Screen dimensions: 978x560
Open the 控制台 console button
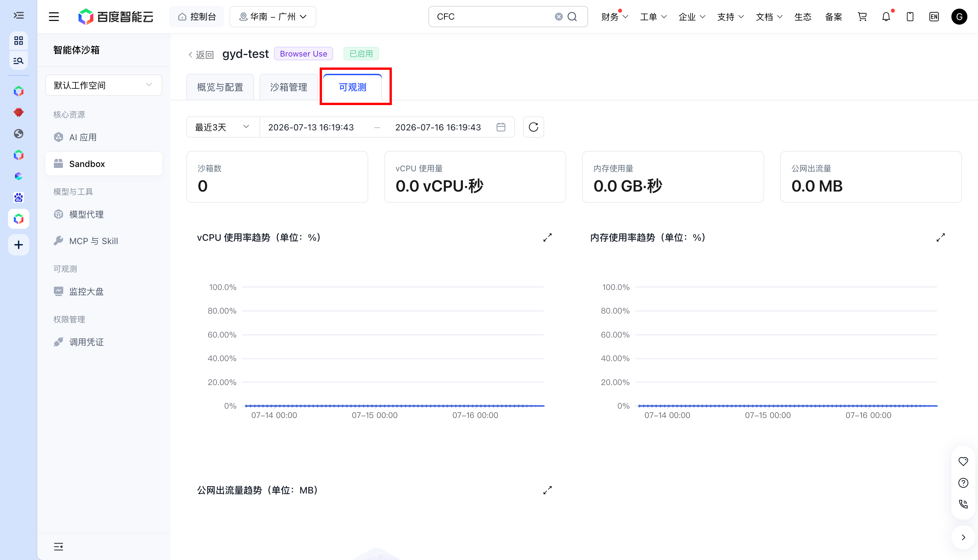coord(197,17)
